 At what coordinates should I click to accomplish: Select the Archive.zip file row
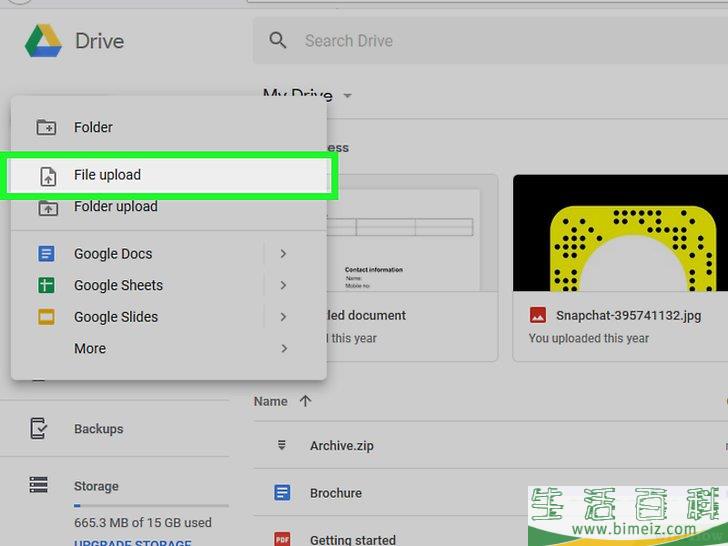pyautogui.click(x=490, y=446)
